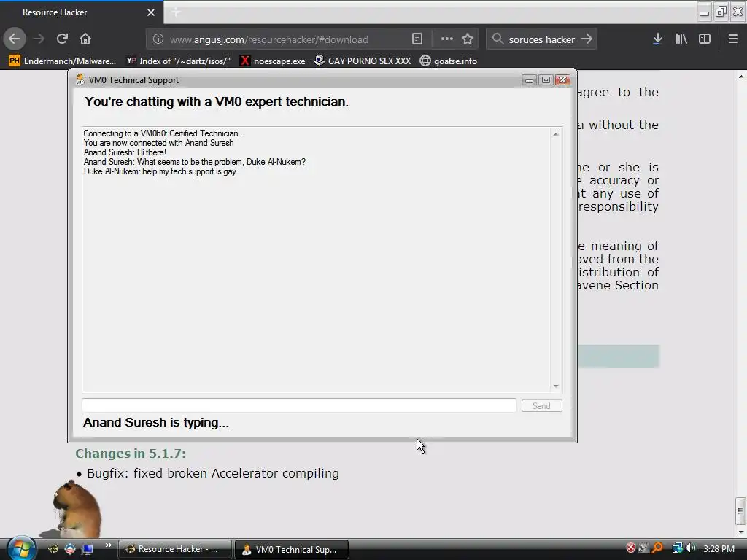Click the red security alert tray icon
The width and height of the screenshot is (747, 560).
(x=631, y=548)
